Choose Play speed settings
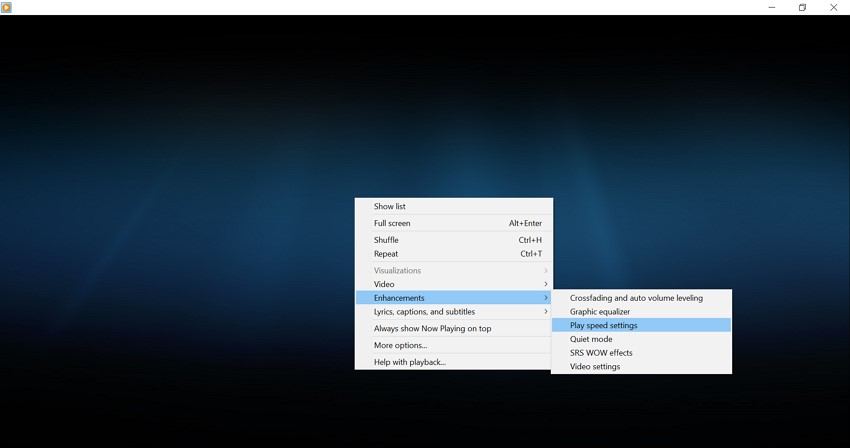Viewport: 850px width, 448px height. pos(641,325)
